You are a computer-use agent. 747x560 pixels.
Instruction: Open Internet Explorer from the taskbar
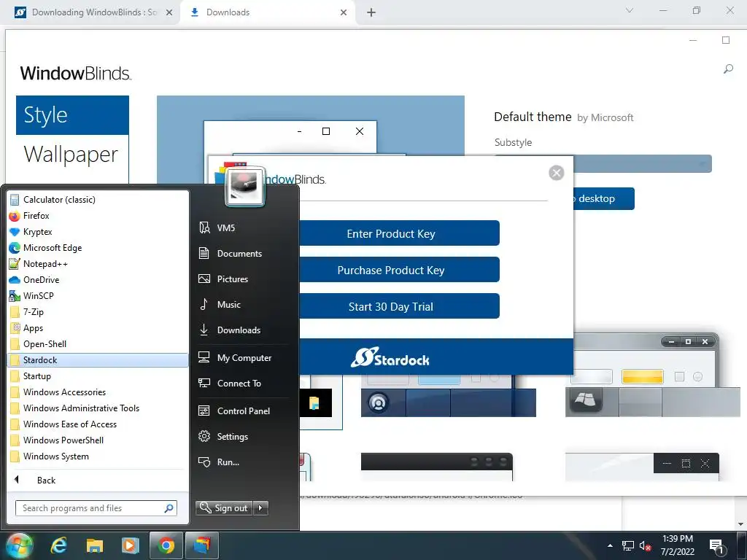point(58,545)
